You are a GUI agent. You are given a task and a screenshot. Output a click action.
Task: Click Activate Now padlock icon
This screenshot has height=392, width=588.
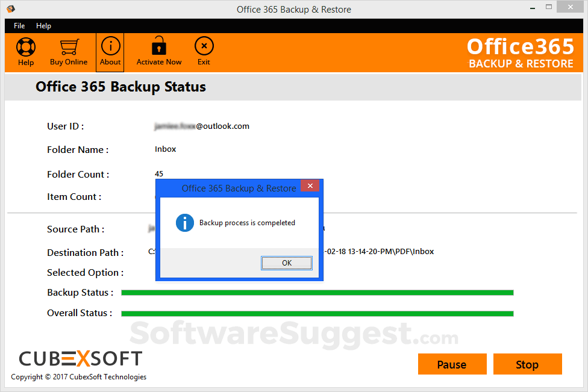coord(159,46)
